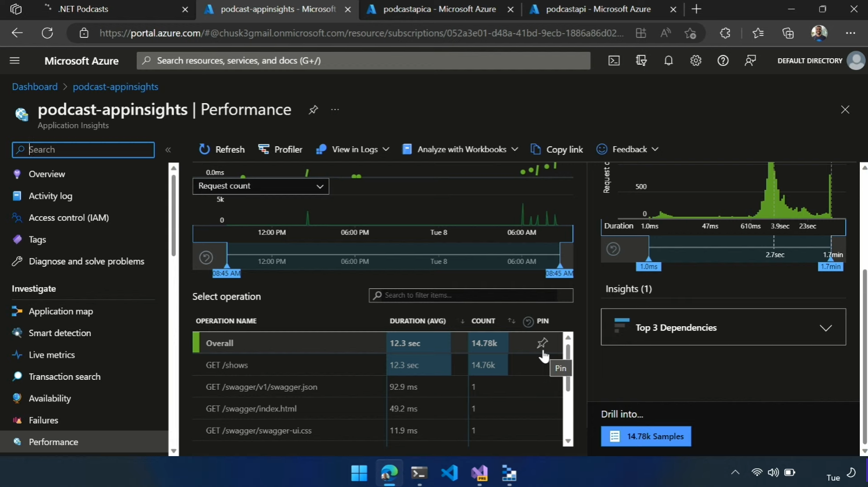Reset the time range on main chart
Viewport: 868px width, 487px height.
206,257
